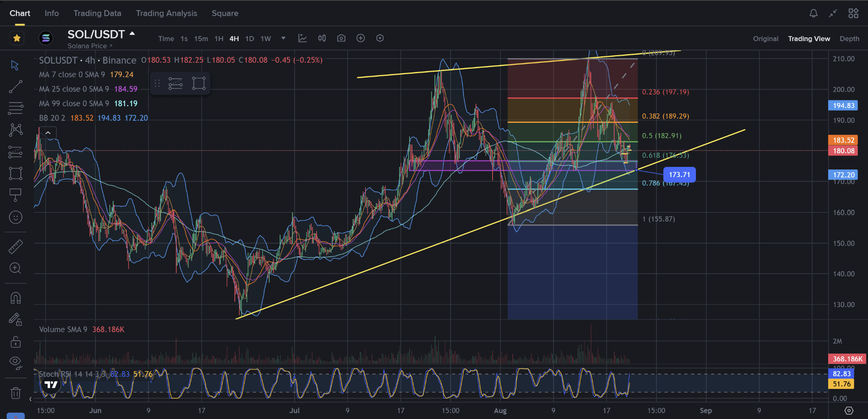Open the Fibonacci and horizontal lines tool
Screen dimensions: 868x419
point(15,108)
